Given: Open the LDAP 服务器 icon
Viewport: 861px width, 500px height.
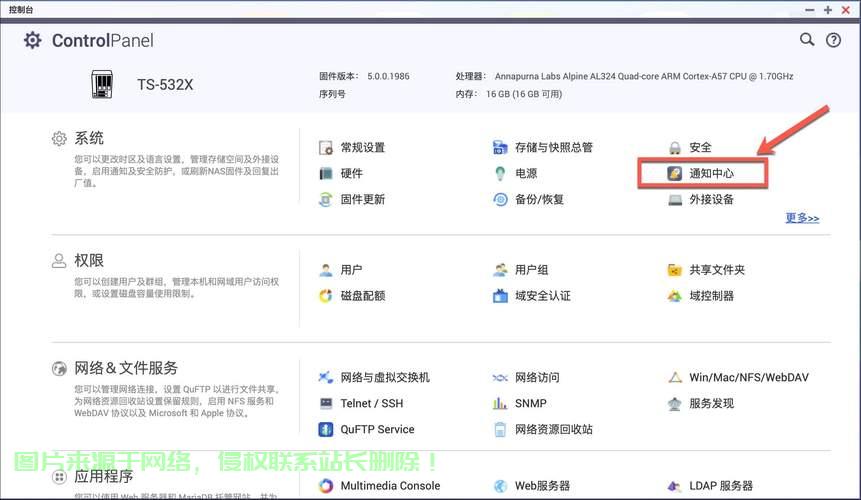Looking at the screenshot, I should pos(674,486).
